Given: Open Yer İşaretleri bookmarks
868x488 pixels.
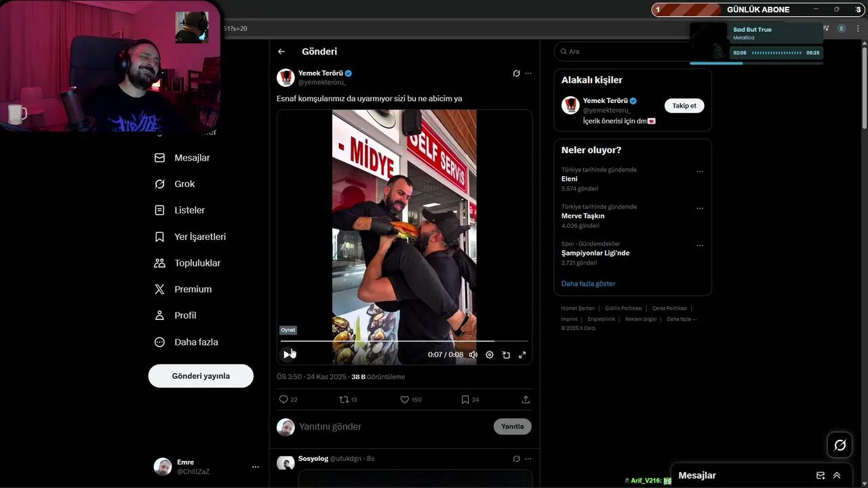Looking at the screenshot, I should pos(190,237).
